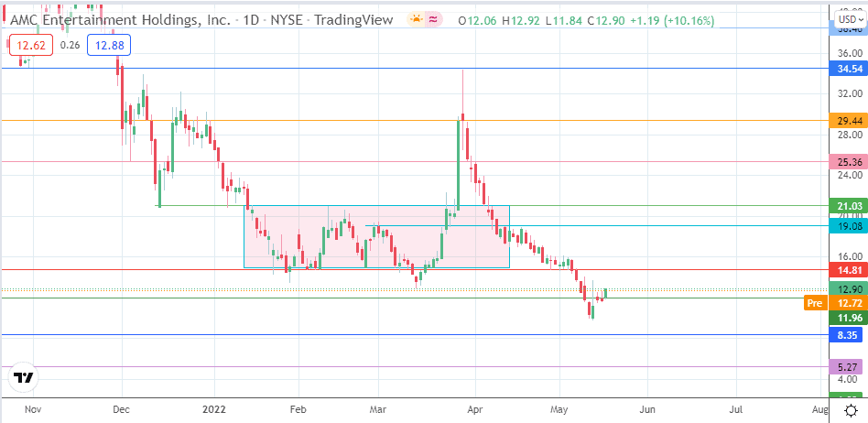Click the +1.19 (+10.16%) change value
The height and width of the screenshot is (423, 868).
(x=671, y=20)
